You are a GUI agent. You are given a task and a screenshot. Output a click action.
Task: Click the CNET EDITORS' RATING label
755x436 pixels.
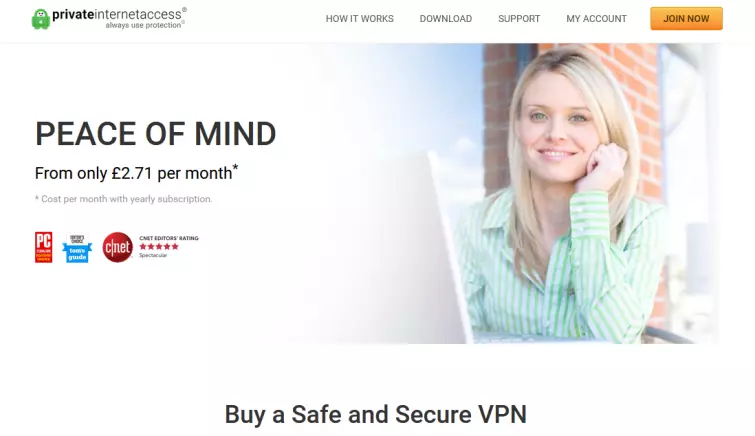pyautogui.click(x=169, y=238)
